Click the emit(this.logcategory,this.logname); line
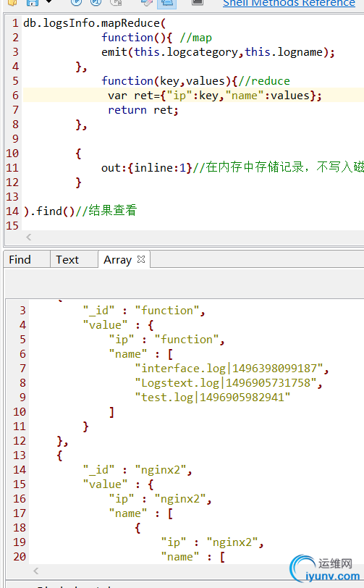Viewport: 364px width, 588px height. 218,52
